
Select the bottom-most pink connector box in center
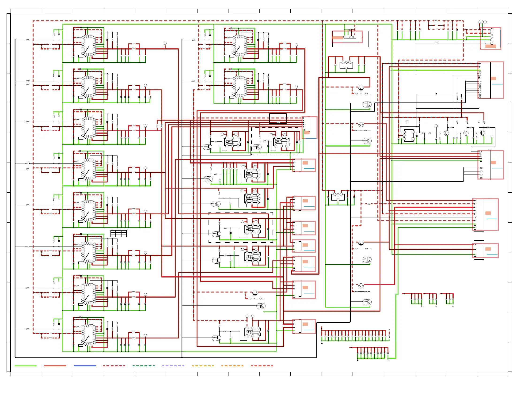(x=304, y=326)
